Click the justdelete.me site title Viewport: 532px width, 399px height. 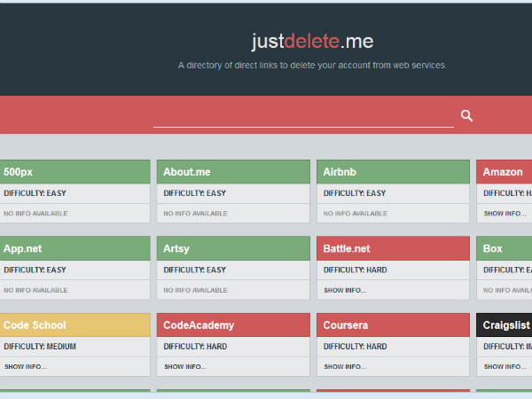[x=311, y=42]
